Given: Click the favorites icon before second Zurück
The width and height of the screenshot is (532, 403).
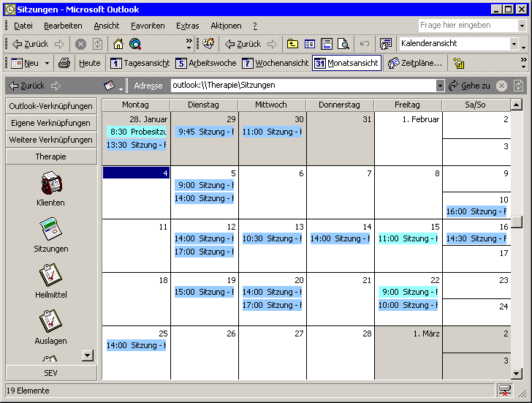Looking at the screenshot, I should pyautogui.click(x=208, y=43).
